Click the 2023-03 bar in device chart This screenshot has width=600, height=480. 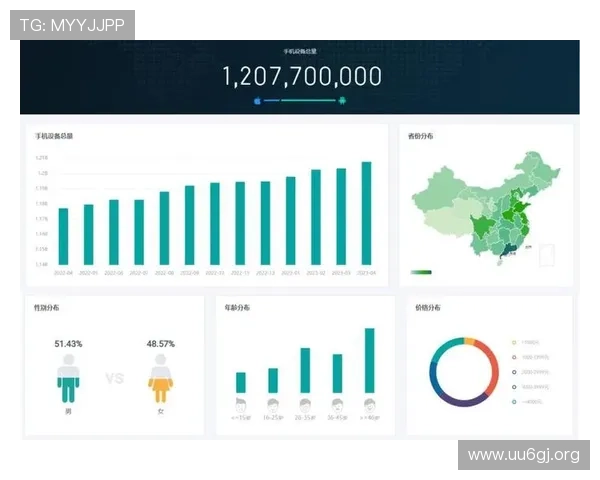coord(341,217)
